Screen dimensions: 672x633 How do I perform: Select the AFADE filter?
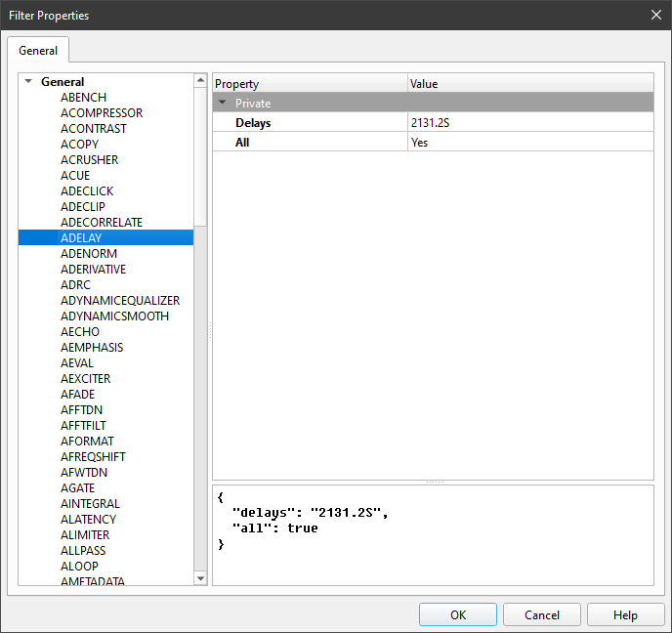78,395
